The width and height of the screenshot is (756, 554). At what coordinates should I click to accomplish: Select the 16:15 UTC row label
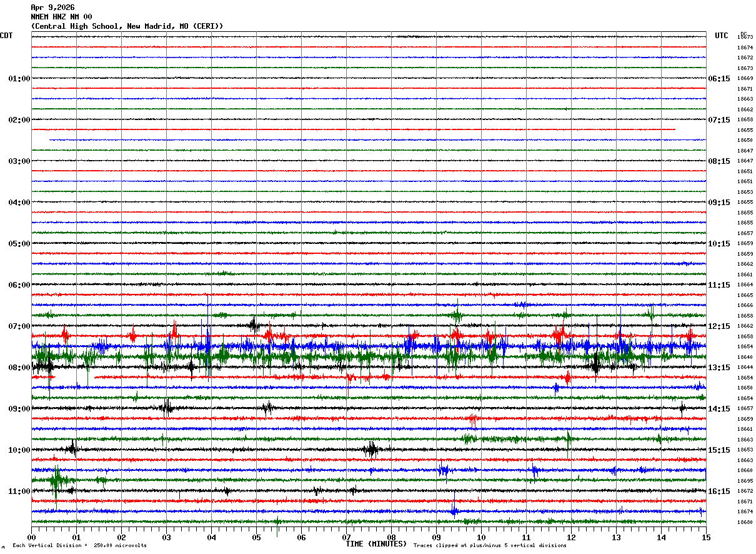coord(719,491)
